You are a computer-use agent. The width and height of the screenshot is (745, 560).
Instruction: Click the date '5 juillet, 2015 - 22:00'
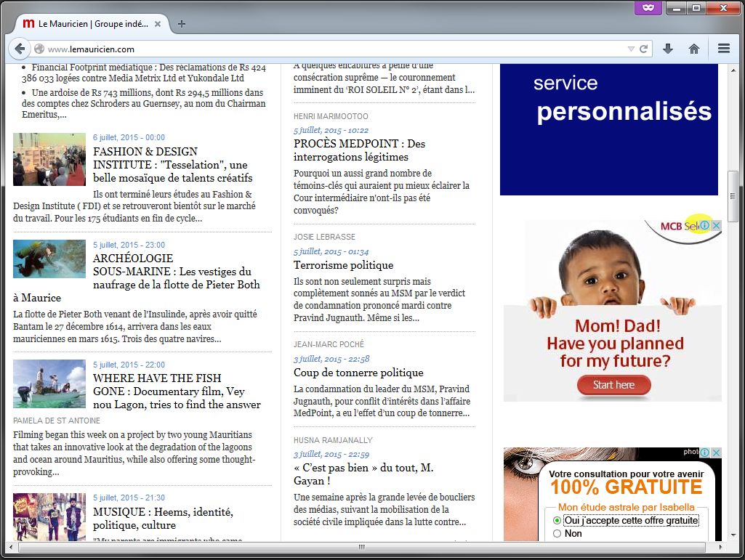pyautogui.click(x=129, y=365)
